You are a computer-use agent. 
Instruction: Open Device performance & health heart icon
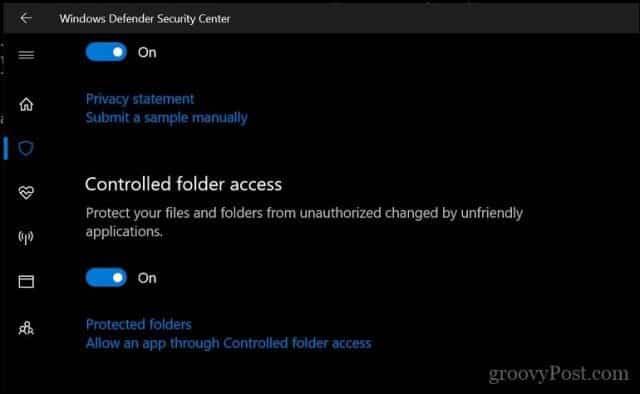point(26,192)
